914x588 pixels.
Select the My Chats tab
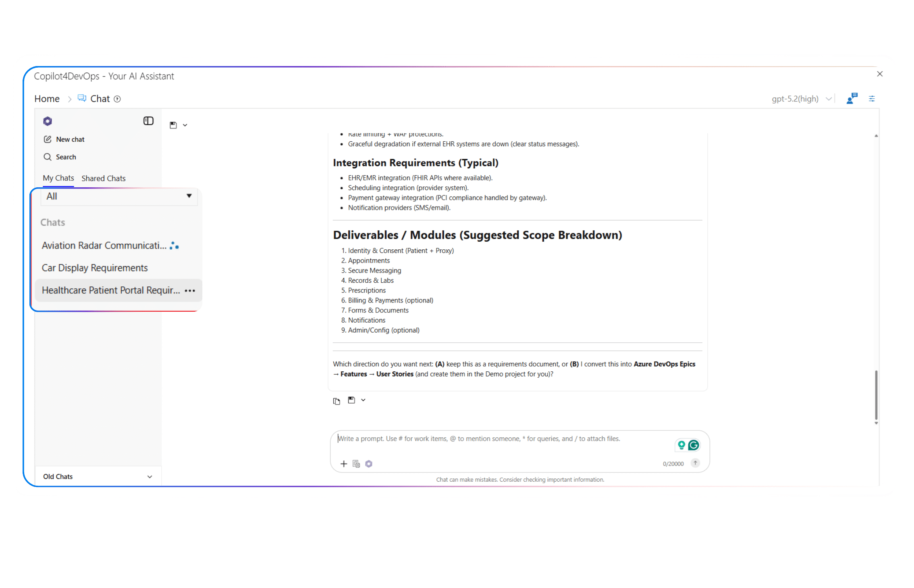pos(58,178)
